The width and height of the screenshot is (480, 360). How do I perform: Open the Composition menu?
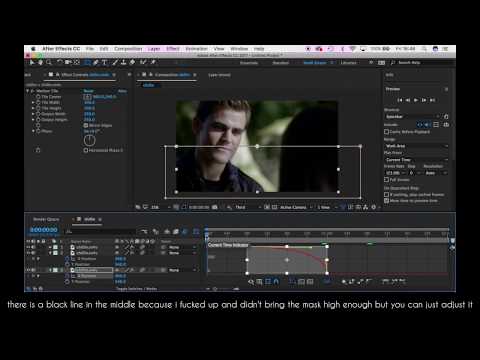coord(128,49)
